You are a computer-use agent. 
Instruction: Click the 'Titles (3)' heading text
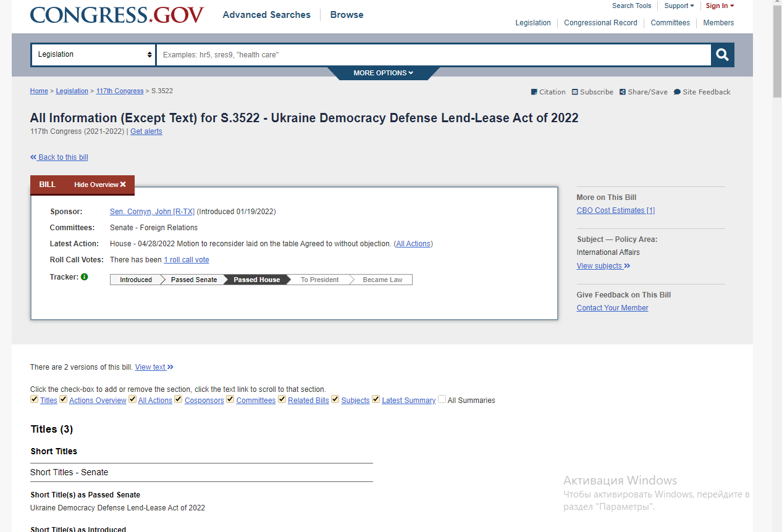(52, 429)
